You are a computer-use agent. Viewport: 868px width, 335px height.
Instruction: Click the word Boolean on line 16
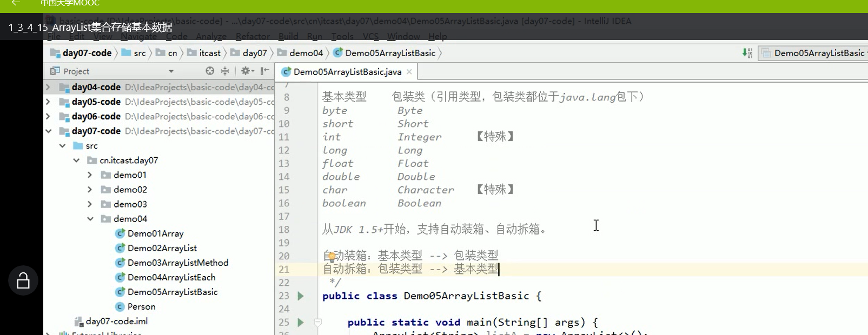pos(419,203)
